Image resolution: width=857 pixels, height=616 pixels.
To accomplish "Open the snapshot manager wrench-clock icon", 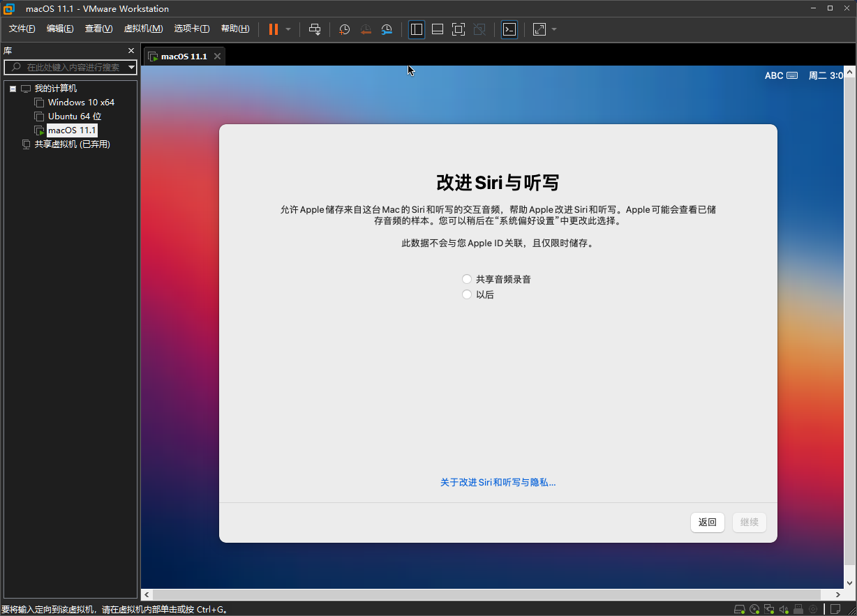I will pyautogui.click(x=387, y=29).
